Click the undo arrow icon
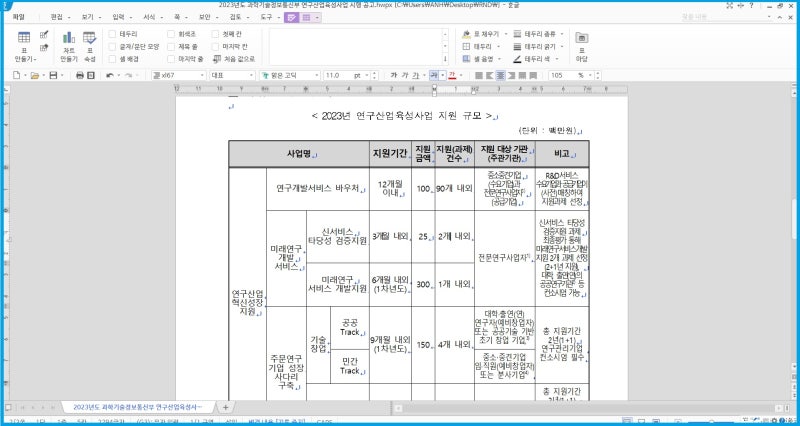800x426 pixels. [x=110, y=76]
